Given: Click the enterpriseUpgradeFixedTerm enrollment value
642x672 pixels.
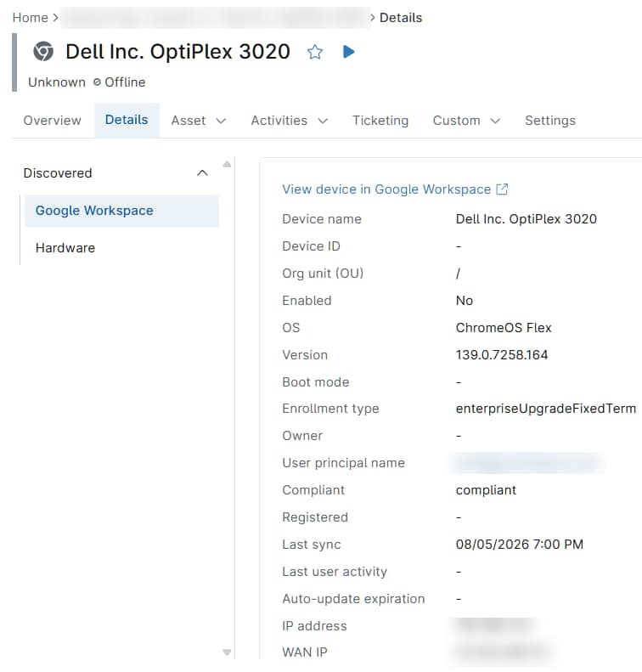Looking at the screenshot, I should tap(546, 409).
